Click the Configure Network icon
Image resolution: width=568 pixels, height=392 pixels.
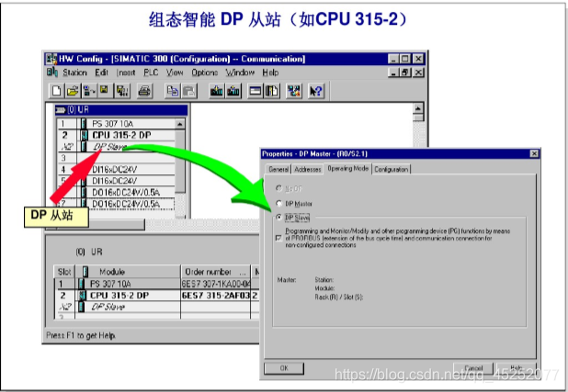click(294, 91)
